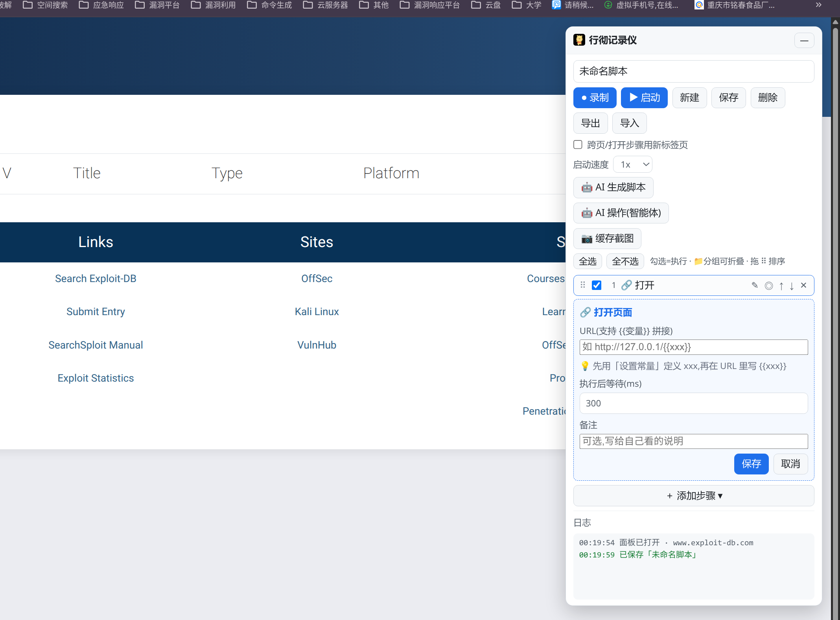Open the 启动速度 1x dropdown
840x620 pixels.
pyautogui.click(x=633, y=164)
